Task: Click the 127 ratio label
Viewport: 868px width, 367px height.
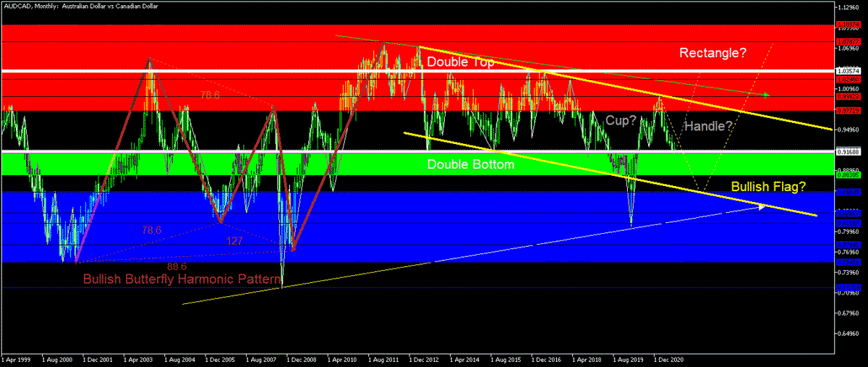Action: pos(234,241)
